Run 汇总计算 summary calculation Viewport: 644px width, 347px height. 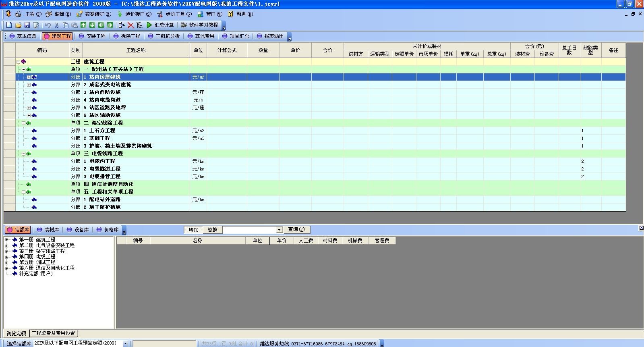(160, 25)
